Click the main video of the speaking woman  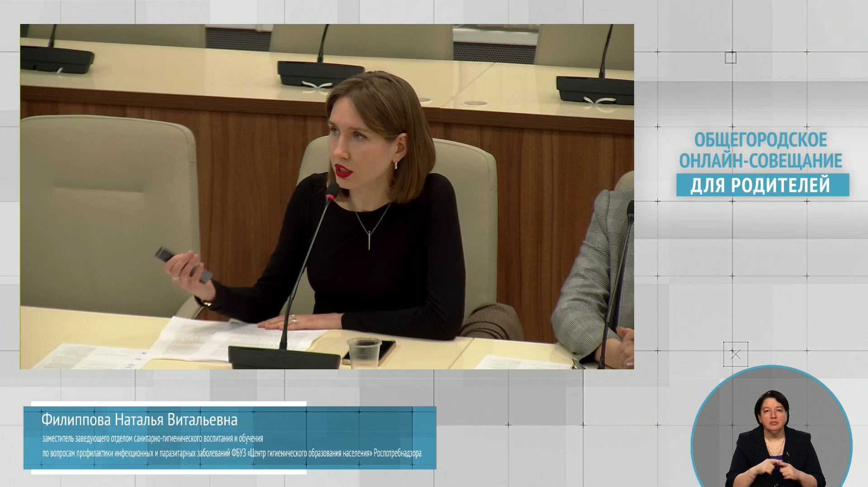327,196
